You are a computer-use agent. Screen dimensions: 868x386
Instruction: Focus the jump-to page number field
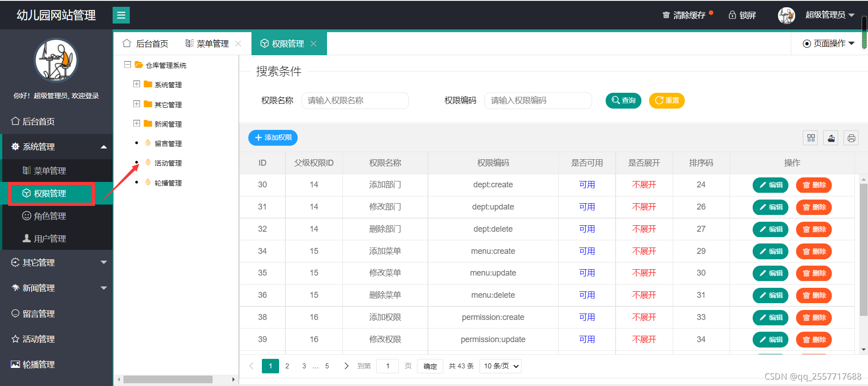[x=388, y=366]
